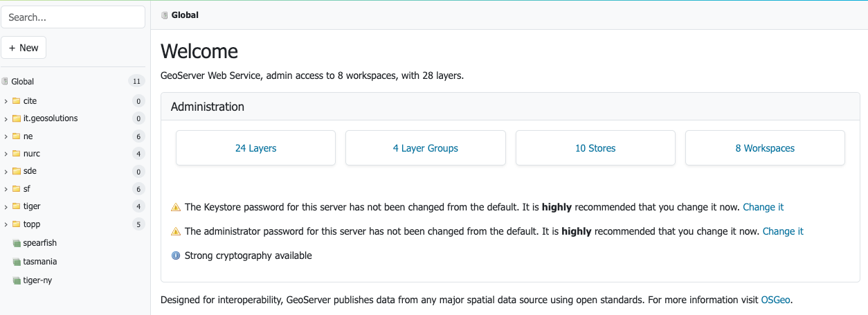Open the 4 Layer Groups card
Viewport: 868px width, 315px height.
426,148
